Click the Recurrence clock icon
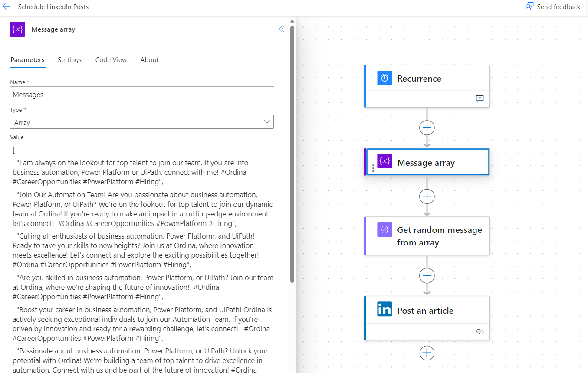 pyautogui.click(x=384, y=78)
